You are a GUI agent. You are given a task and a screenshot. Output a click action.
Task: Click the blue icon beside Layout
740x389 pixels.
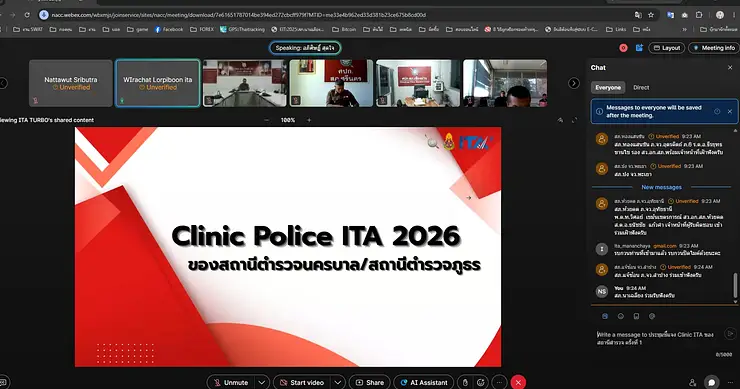(639, 48)
